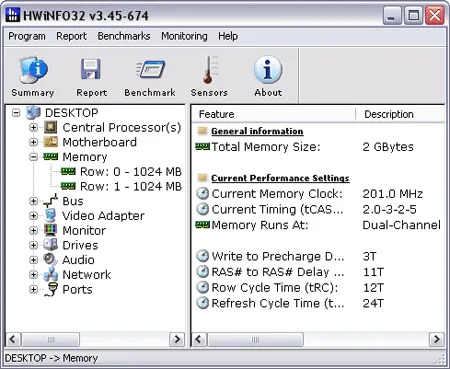Click the Report floppy disk icon

click(x=91, y=69)
